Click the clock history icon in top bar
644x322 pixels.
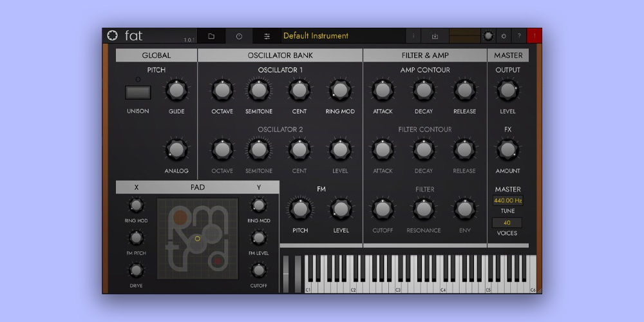click(239, 36)
